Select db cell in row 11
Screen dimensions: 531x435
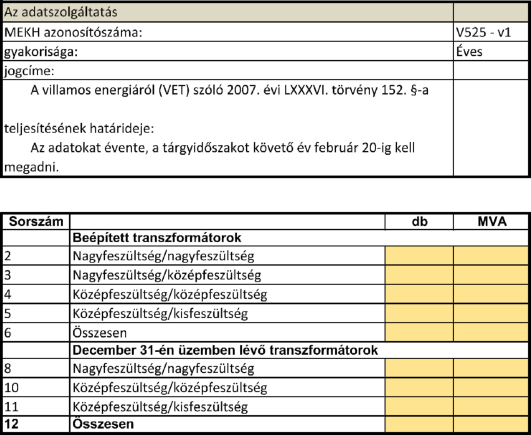point(419,407)
